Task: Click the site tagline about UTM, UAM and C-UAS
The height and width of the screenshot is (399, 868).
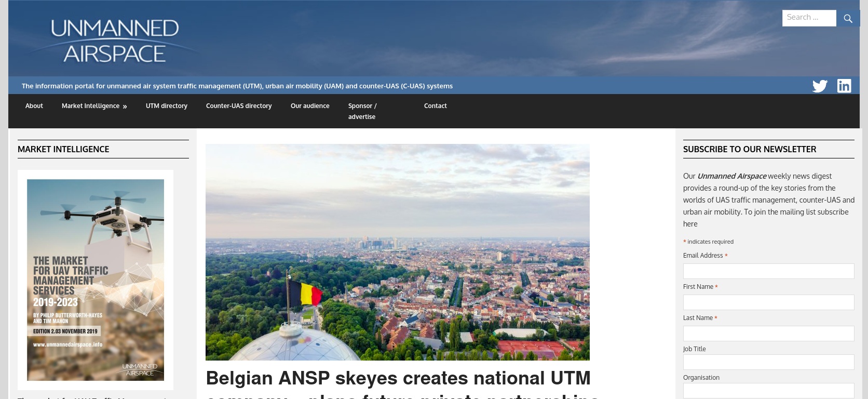Action: pyautogui.click(x=237, y=86)
